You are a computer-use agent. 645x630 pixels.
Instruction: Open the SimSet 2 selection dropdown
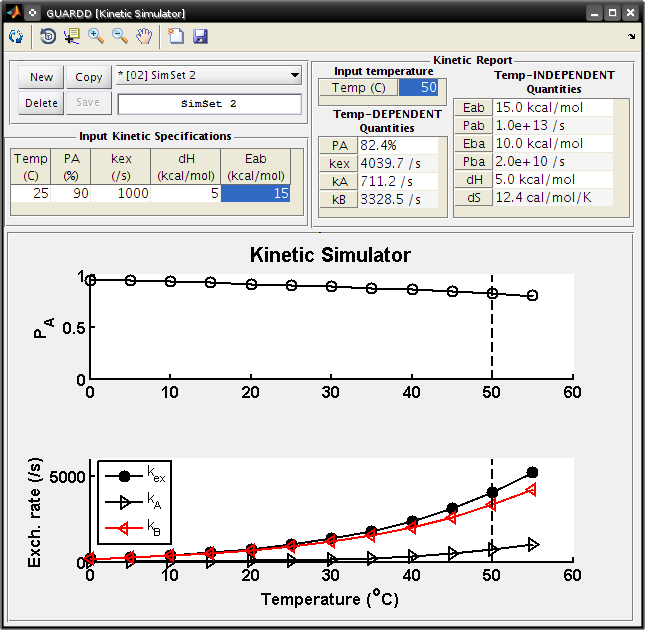coord(209,75)
